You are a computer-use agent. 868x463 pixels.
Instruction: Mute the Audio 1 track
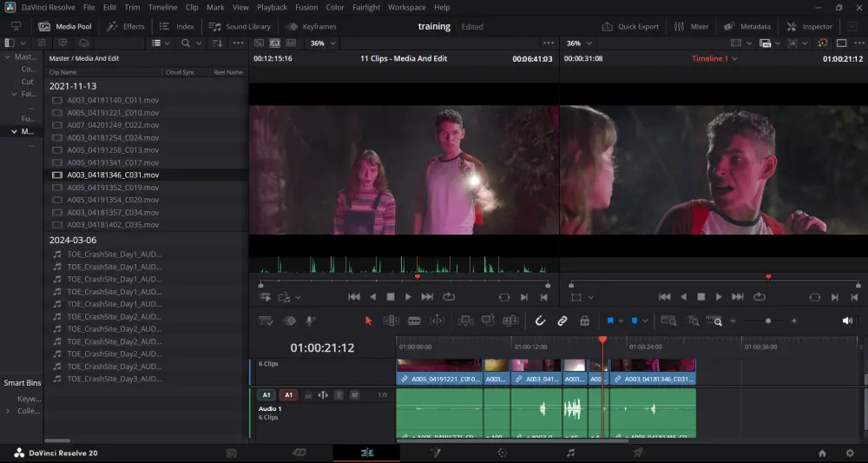click(x=355, y=395)
